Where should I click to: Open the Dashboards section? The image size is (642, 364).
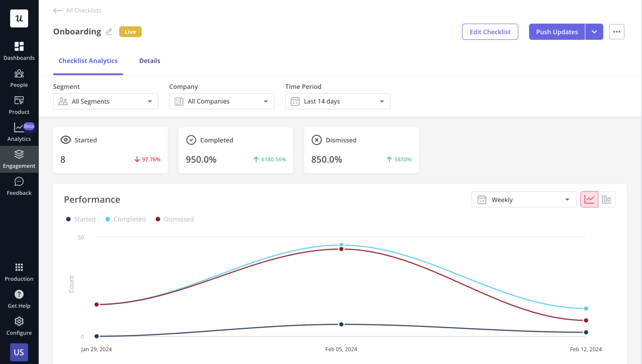click(x=19, y=51)
